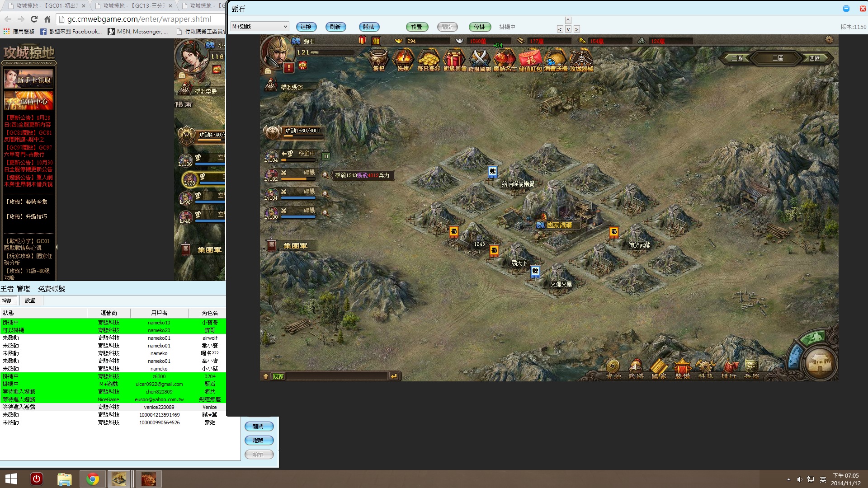Click the 隱藏 button in top toolbar
This screenshot has width=868, height=488.
coord(369,27)
